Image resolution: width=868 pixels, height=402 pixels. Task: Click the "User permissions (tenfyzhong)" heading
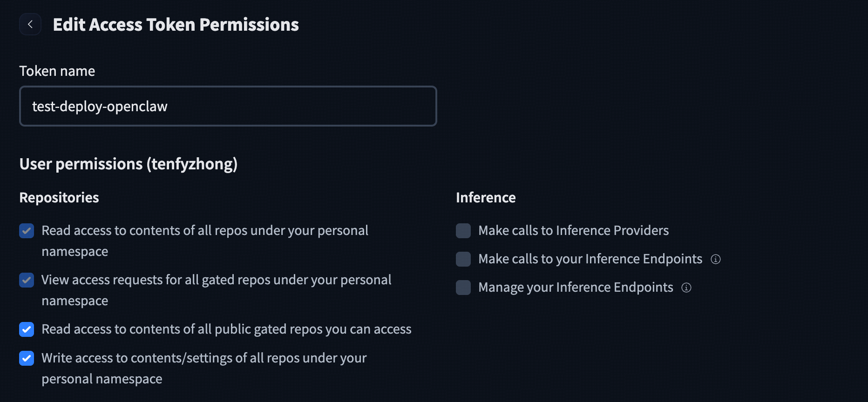pos(129,164)
